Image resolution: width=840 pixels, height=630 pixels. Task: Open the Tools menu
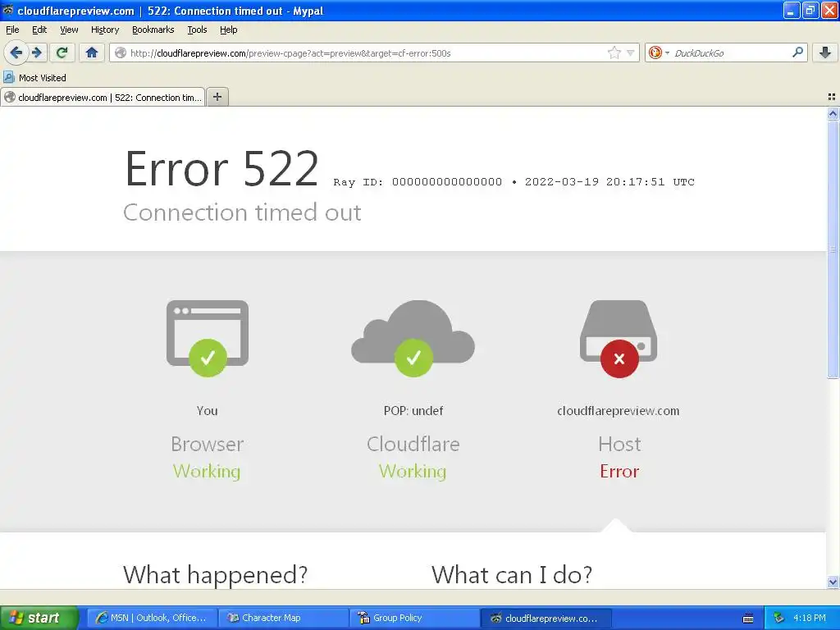[197, 30]
